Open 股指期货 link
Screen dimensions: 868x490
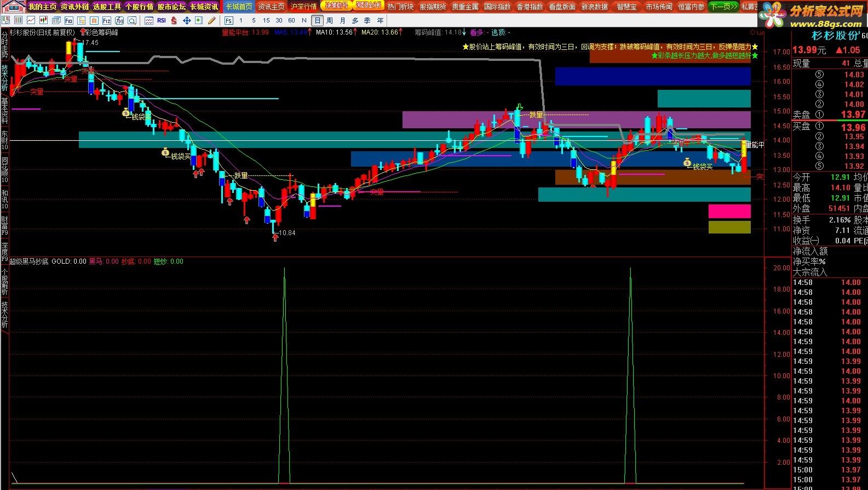[x=433, y=7]
